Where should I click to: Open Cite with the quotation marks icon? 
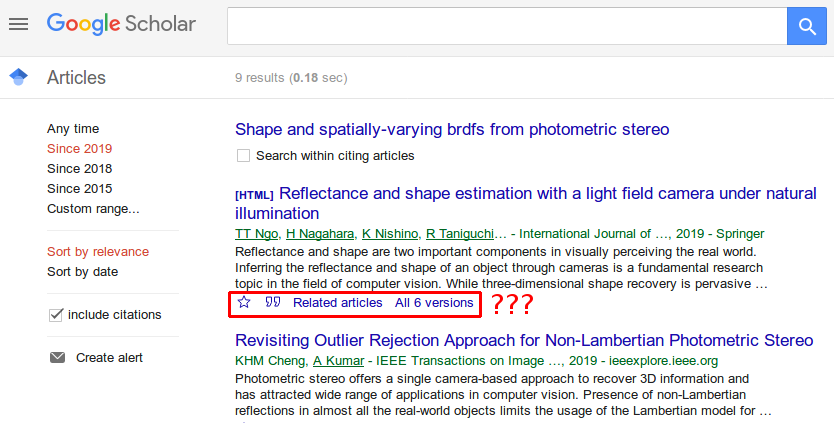[272, 302]
